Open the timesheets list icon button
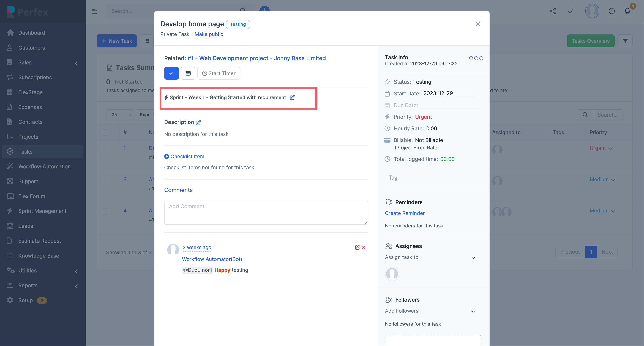The height and width of the screenshot is (346, 644). [x=188, y=73]
